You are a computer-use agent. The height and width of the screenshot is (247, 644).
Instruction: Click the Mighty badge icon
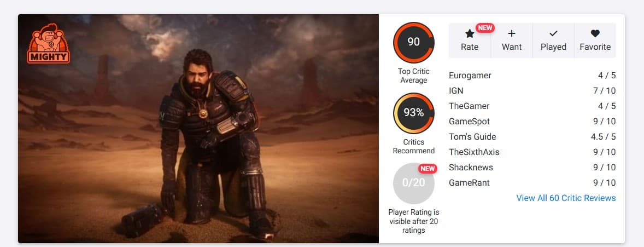click(x=48, y=43)
